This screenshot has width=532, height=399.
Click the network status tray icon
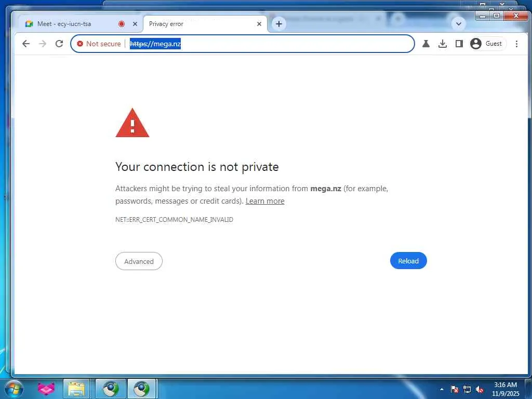pos(467,389)
